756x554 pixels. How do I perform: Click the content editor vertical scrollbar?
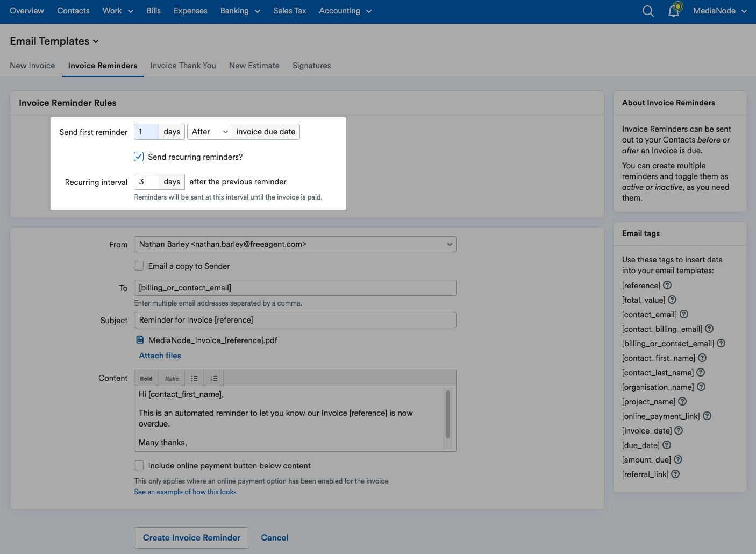(x=448, y=415)
